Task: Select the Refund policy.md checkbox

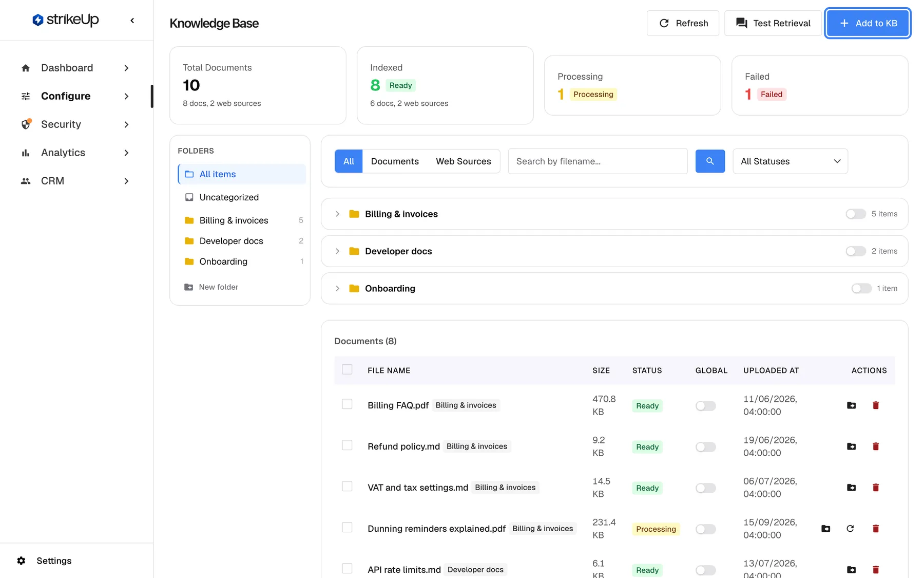Action: pos(347,445)
